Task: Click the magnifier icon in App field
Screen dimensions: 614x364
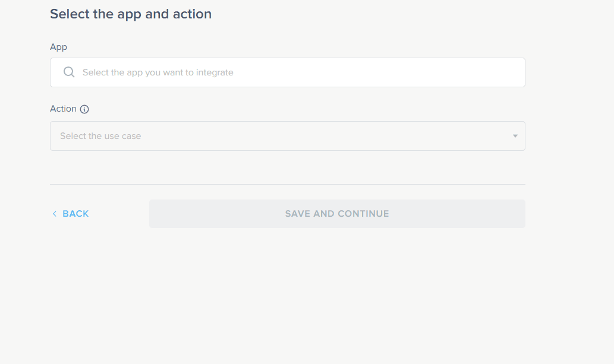Action: (x=69, y=72)
